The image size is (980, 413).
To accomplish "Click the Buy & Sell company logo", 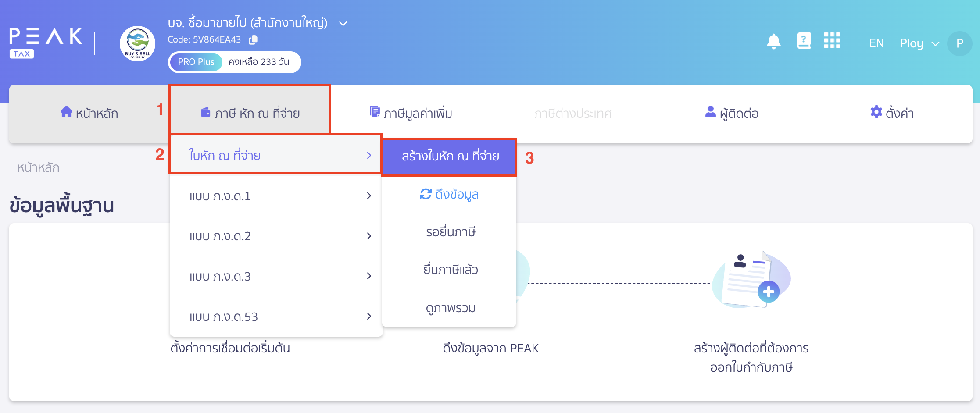I will (x=137, y=44).
